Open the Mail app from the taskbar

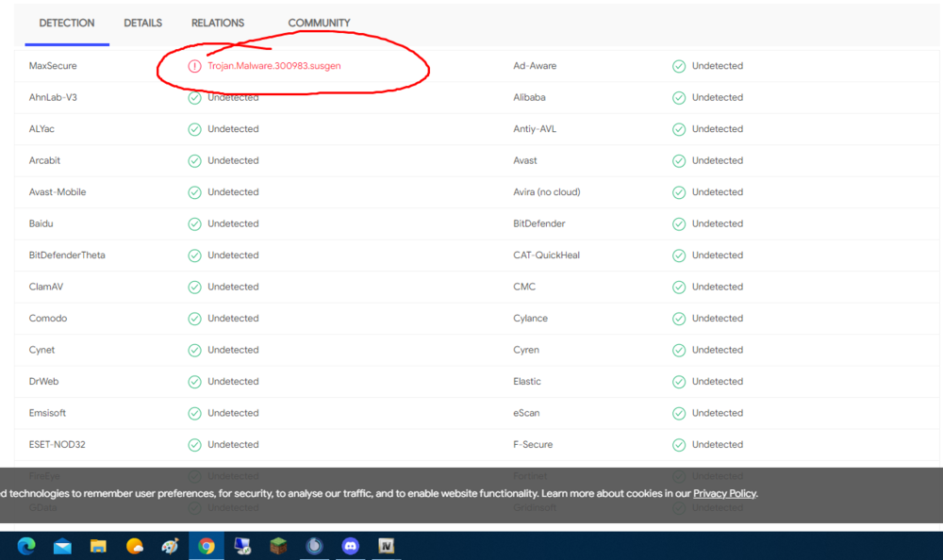[x=62, y=546]
